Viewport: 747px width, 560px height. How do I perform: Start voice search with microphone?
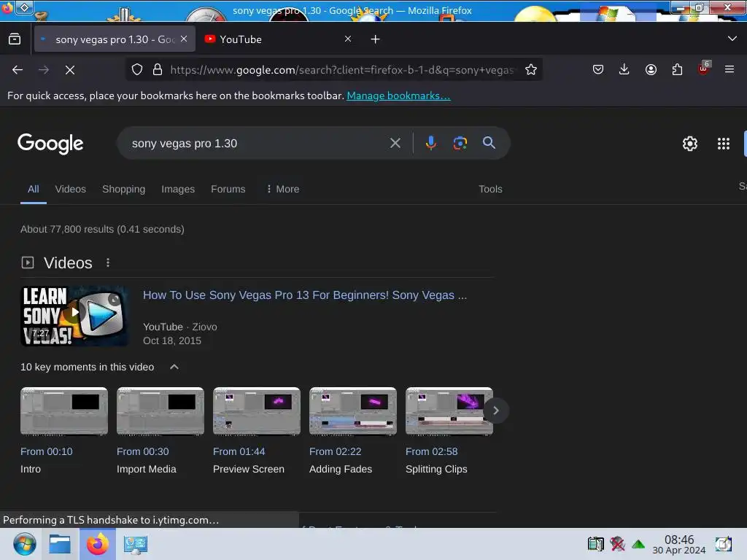point(430,143)
